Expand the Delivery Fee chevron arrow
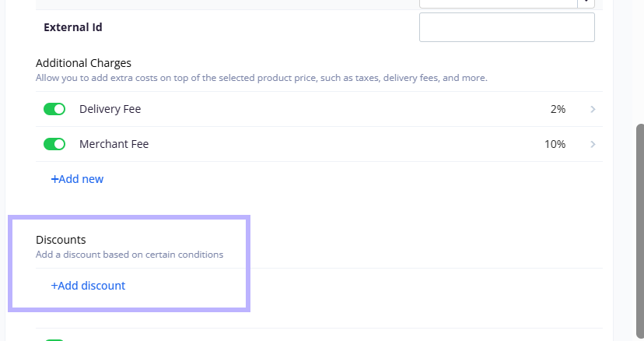The height and width of the screenshot is (341, 644). pyautogui.click(x=593, y=109)
